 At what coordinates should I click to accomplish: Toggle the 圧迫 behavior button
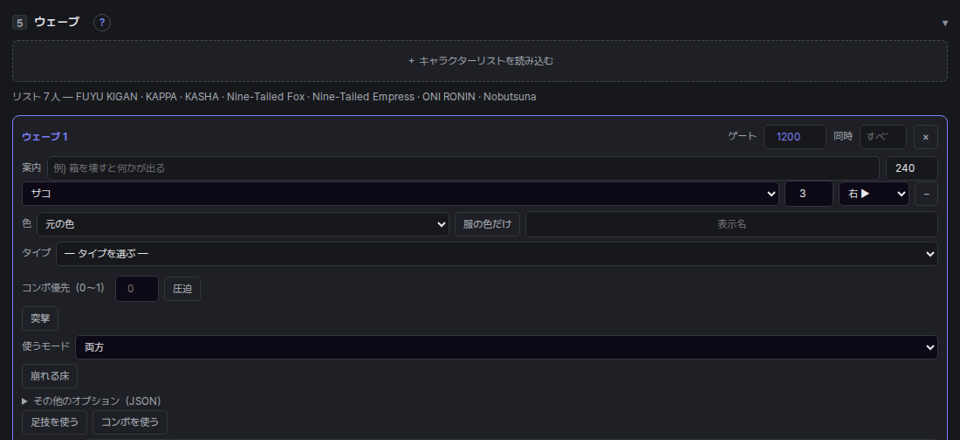(182, 289)
